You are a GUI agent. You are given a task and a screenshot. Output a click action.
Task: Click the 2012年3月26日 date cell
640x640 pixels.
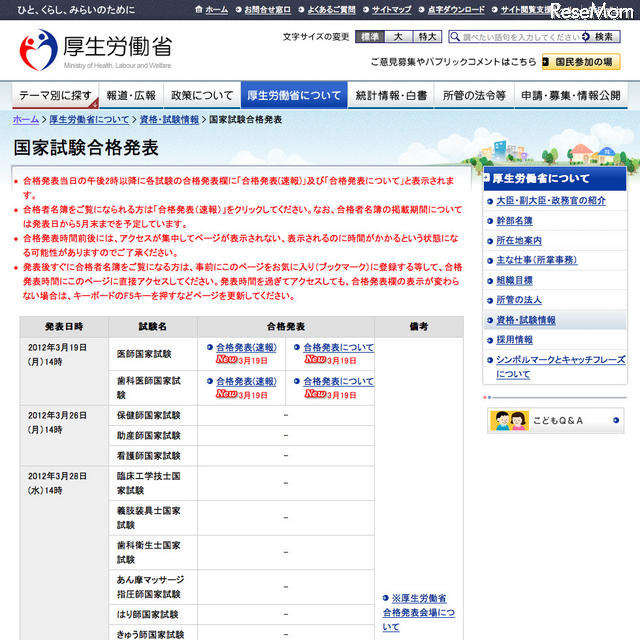[x=64, y=436]
